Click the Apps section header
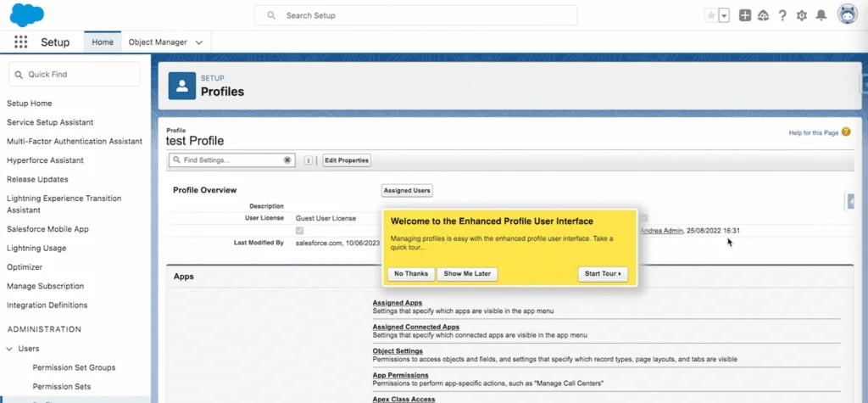 pos(184,276)
